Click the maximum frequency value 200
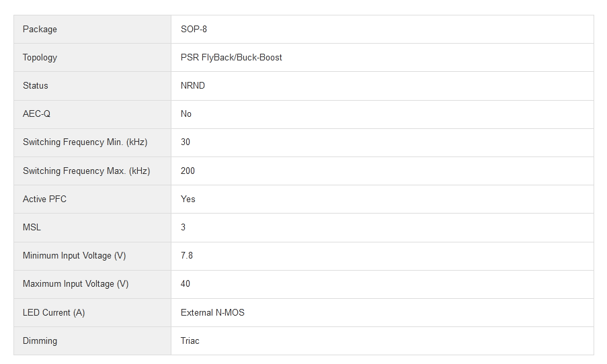 coord(188,171)
